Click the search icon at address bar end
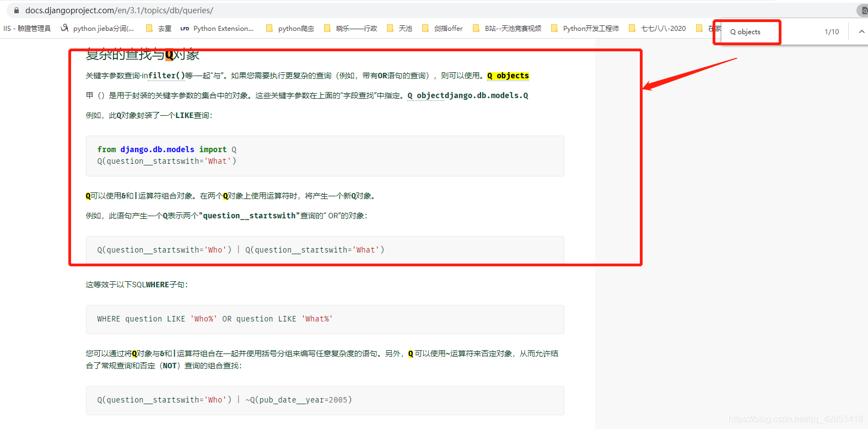This screenshot has height=429, width=868. [864, 10]
